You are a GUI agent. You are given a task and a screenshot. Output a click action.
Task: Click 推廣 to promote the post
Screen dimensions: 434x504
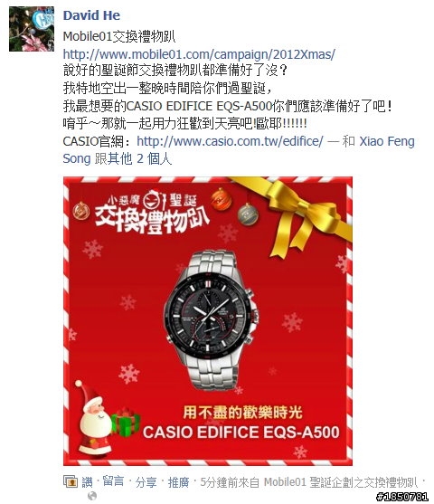pos(179,482)
